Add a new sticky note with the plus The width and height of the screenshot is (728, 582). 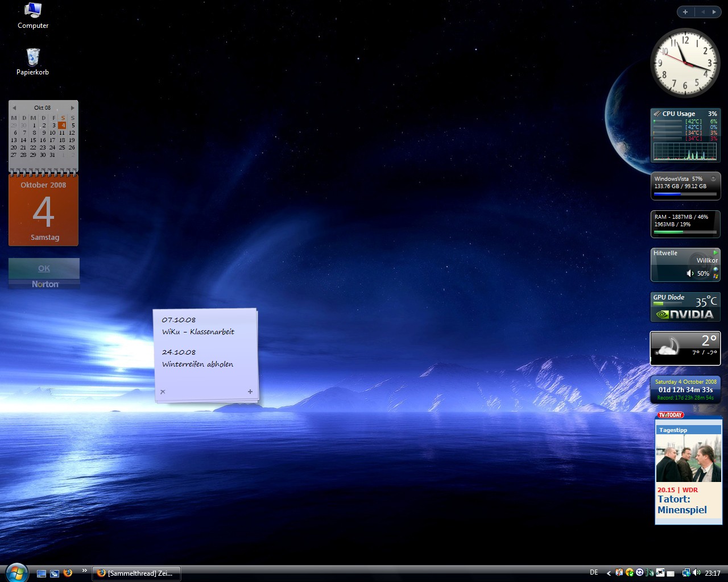pyautogui.click(x=250, y=392)
